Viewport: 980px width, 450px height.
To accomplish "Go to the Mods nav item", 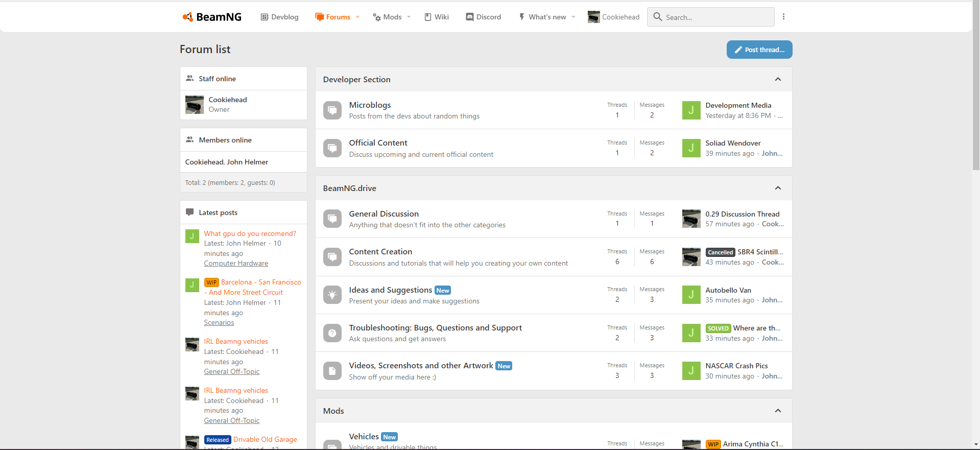I will point(387,17).
